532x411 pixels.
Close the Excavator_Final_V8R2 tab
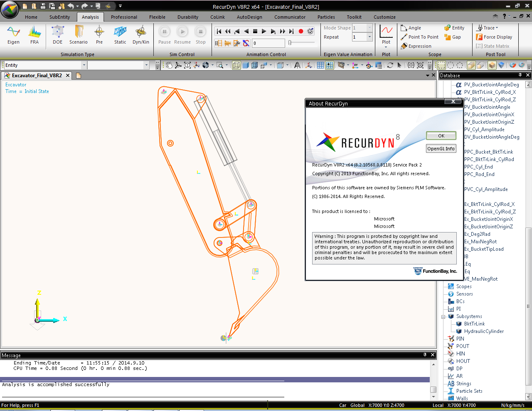coord(68,76)
